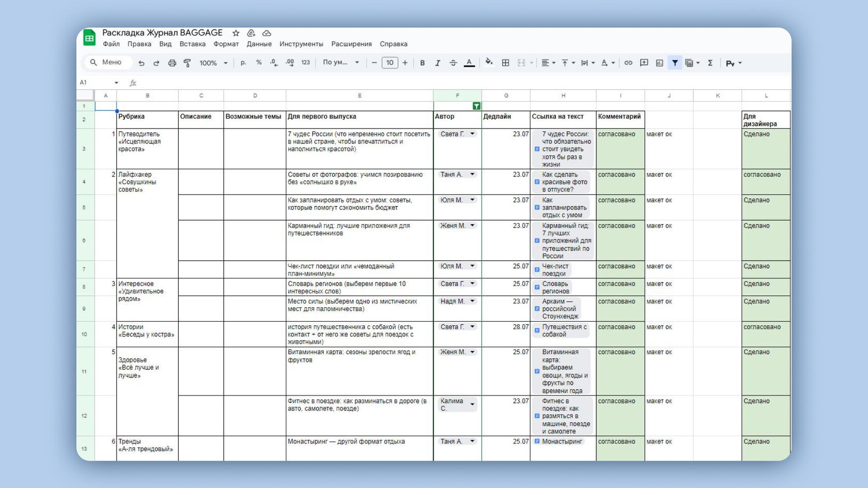Open the 'Формат' menu

[226, 44]
